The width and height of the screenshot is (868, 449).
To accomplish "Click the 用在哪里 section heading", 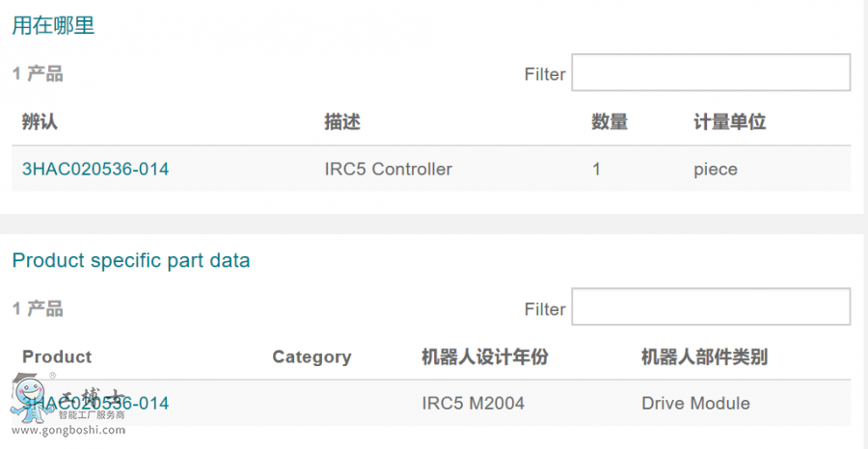I will 53,26.
